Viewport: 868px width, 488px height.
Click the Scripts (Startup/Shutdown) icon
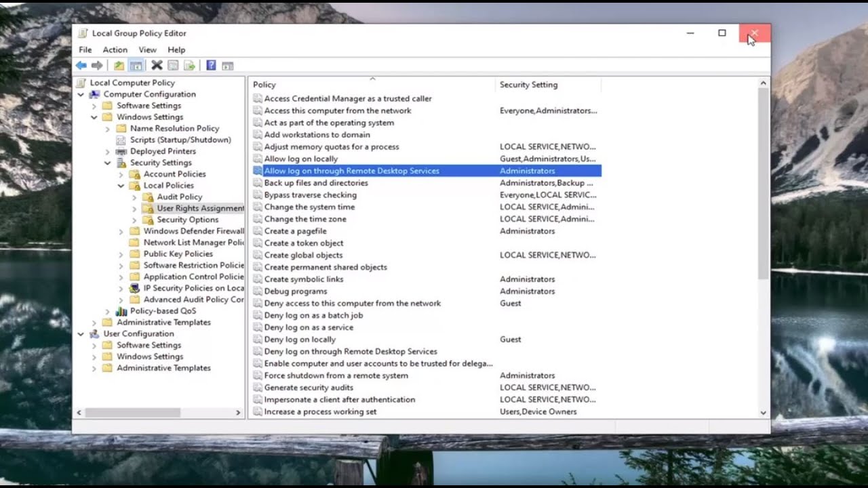(x=121, y=140)
